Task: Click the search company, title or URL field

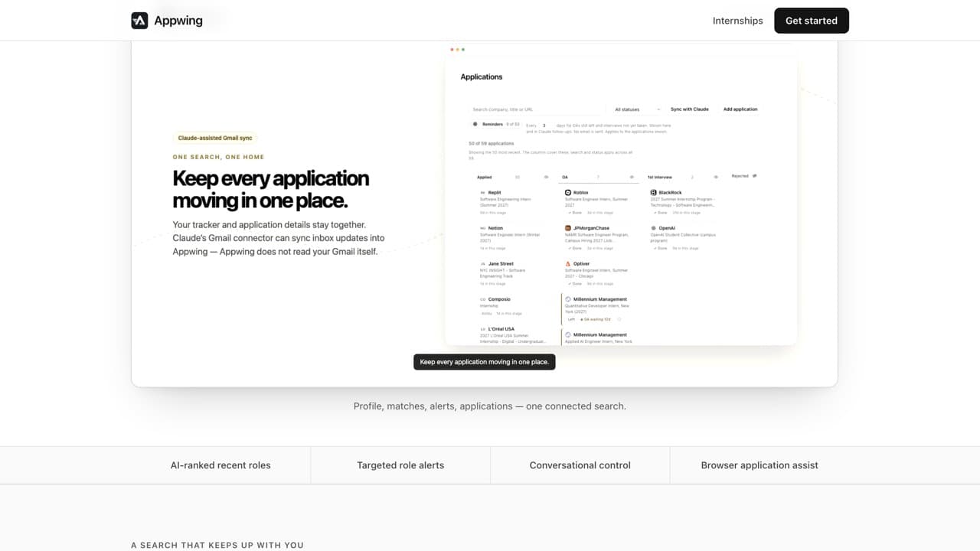Action: (x=536, y=109)
